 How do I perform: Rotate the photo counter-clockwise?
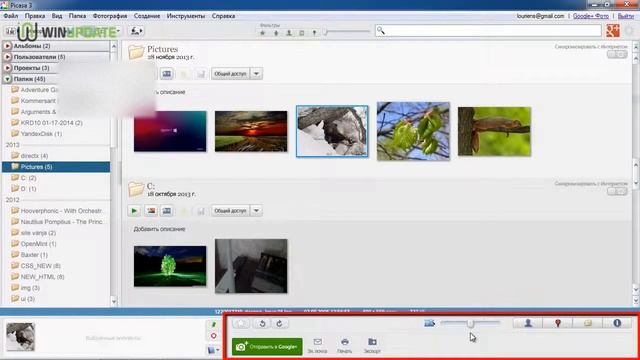(x=262, y=324)
